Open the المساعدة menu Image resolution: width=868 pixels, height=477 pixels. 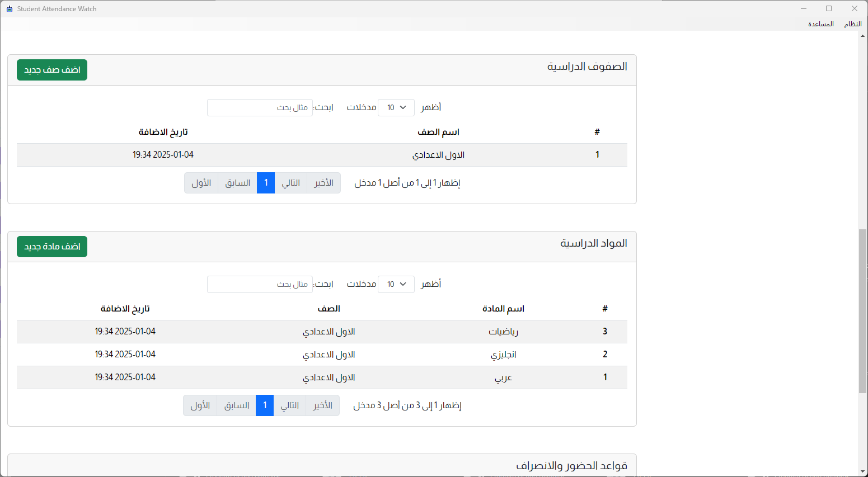[820, 24]
